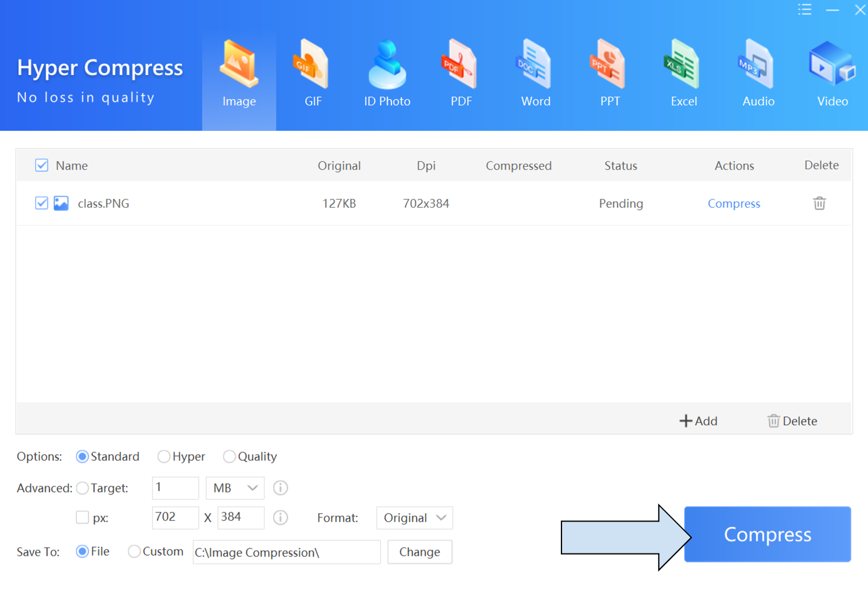This screenshot has width=868, height=592.
Task: Click the Original column header
Action: click(x=339, y=166)
